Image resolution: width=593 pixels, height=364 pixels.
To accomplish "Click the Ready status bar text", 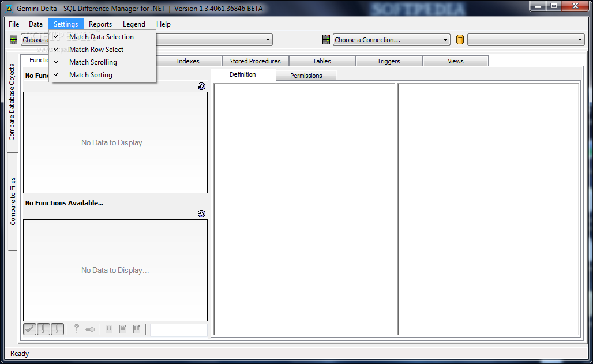I will (20, 354).
